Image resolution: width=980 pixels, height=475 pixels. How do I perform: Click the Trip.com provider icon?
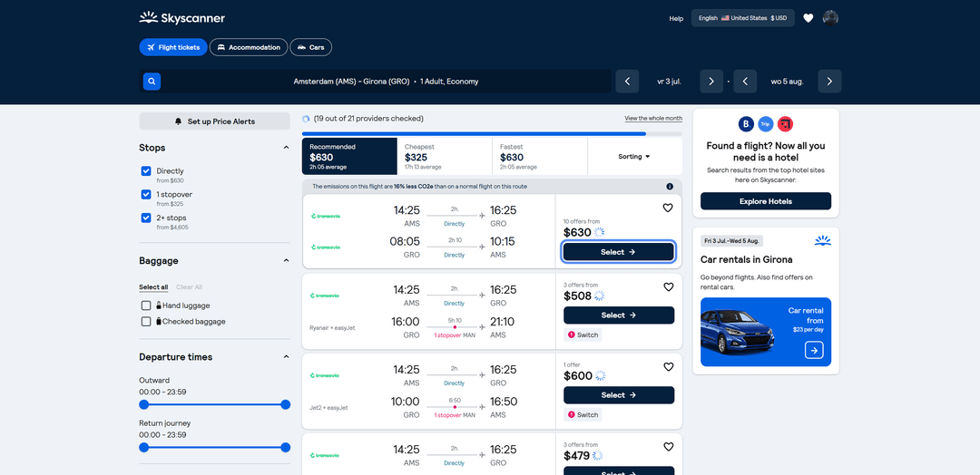tap(766, 124)
